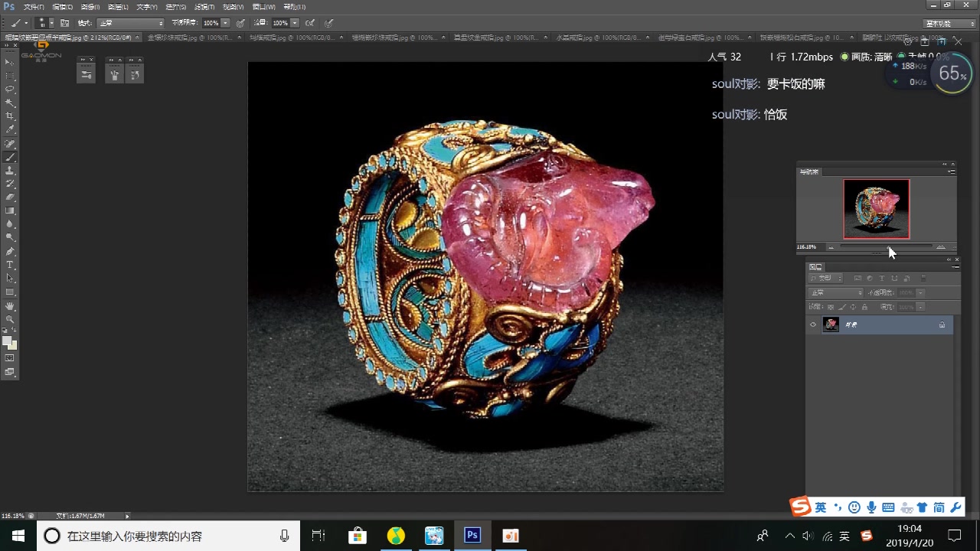The height and width of the screenshot is (551, 980).
Task: Open the Filter menu
Action: tap(204, 7)
